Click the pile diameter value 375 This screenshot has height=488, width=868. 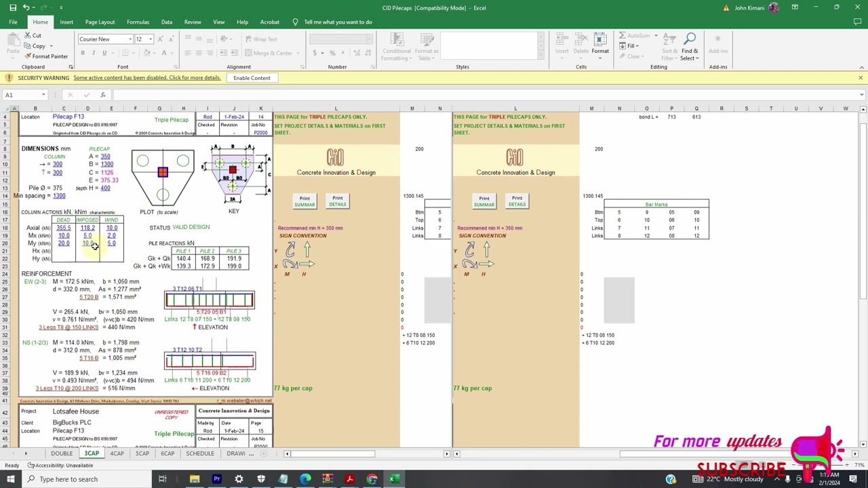58,188
